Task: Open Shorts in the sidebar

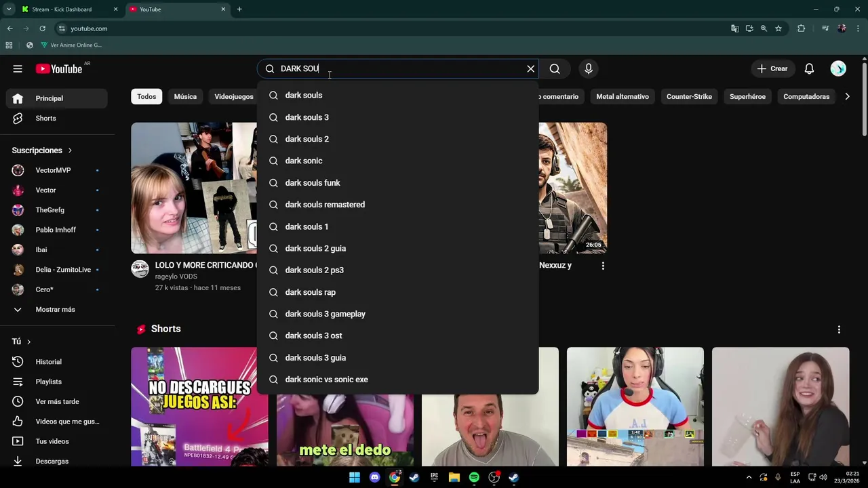Action: [57, 118]
